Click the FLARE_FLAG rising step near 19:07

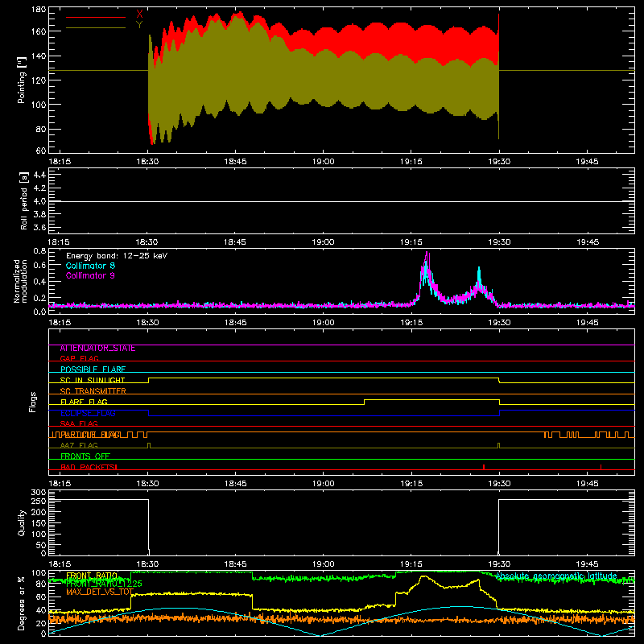(x=365, y=402)
